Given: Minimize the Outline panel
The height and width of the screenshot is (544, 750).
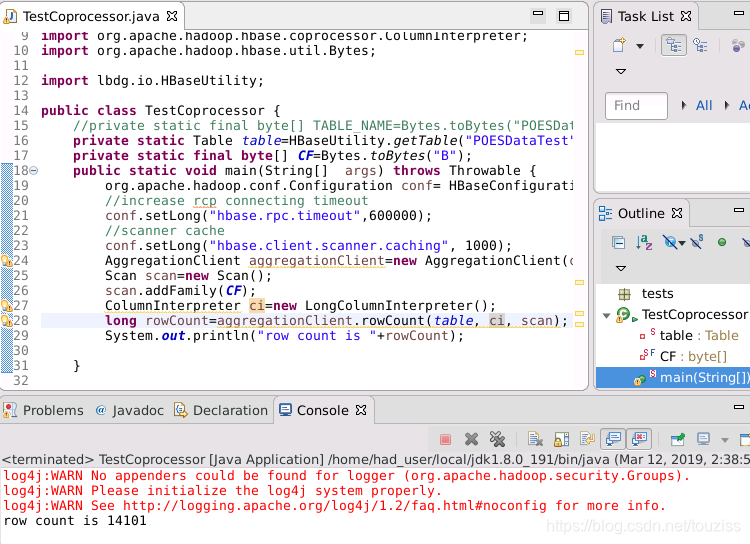Looking at the screenshot, I should coord(739,210).
